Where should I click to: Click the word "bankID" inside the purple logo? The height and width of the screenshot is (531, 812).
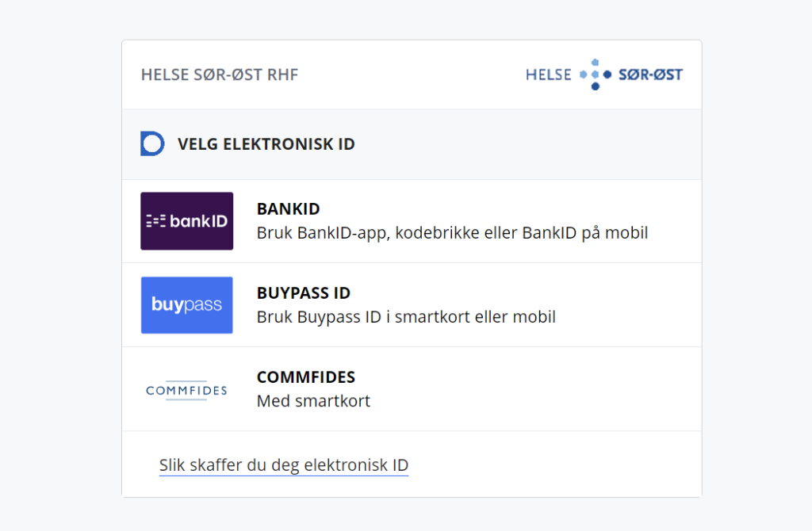(198, 221)
